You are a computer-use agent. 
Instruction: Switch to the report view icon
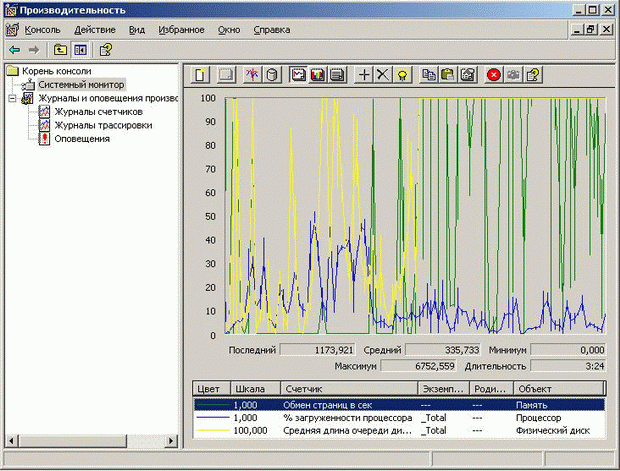[337, 74]
